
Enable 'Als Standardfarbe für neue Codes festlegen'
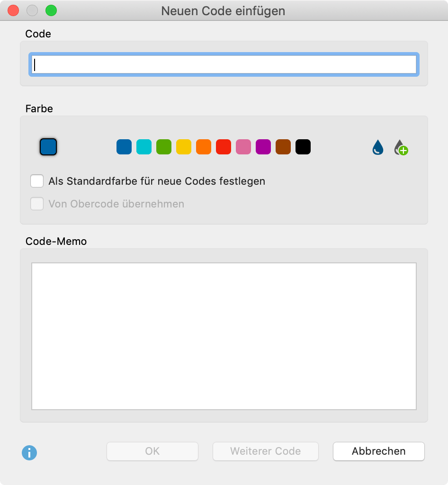click(37, 181)
